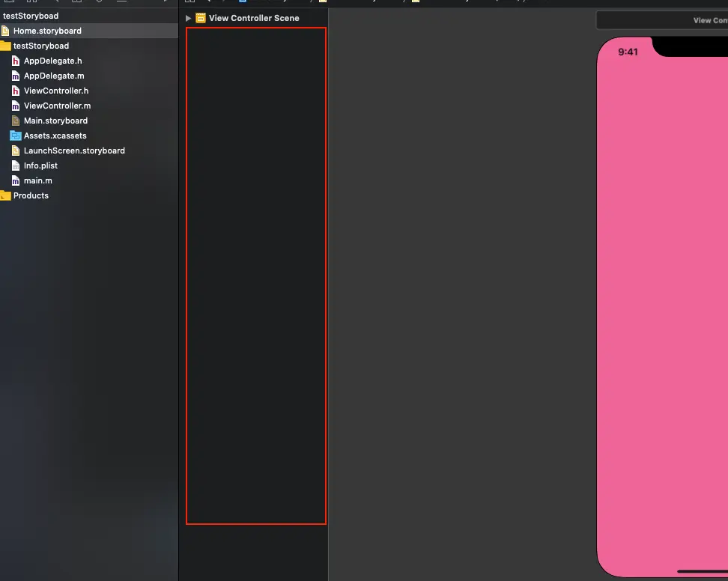Open Main.storyboard file
728x581 pixels.
55,121
